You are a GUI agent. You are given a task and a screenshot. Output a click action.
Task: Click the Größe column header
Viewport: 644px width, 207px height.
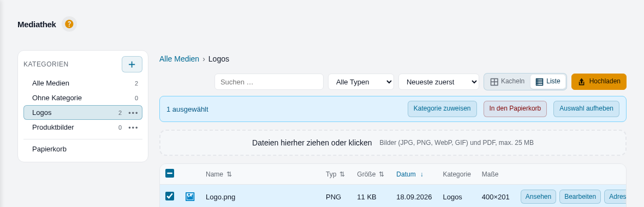coord(366,174)
